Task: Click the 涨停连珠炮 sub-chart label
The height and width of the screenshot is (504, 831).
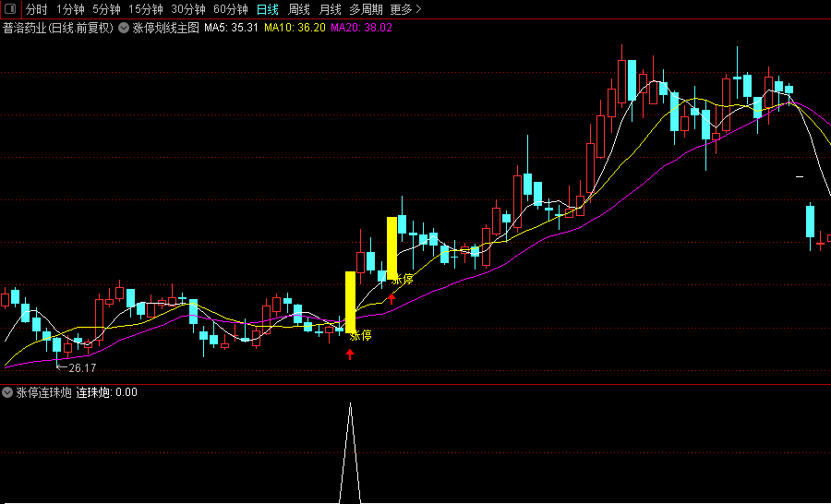Action: pos(44,392)
